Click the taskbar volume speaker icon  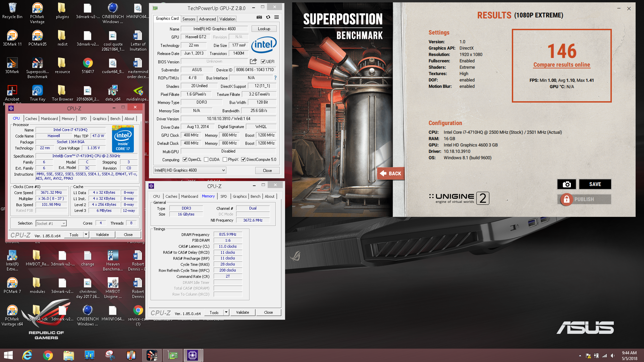click(612, 356)
